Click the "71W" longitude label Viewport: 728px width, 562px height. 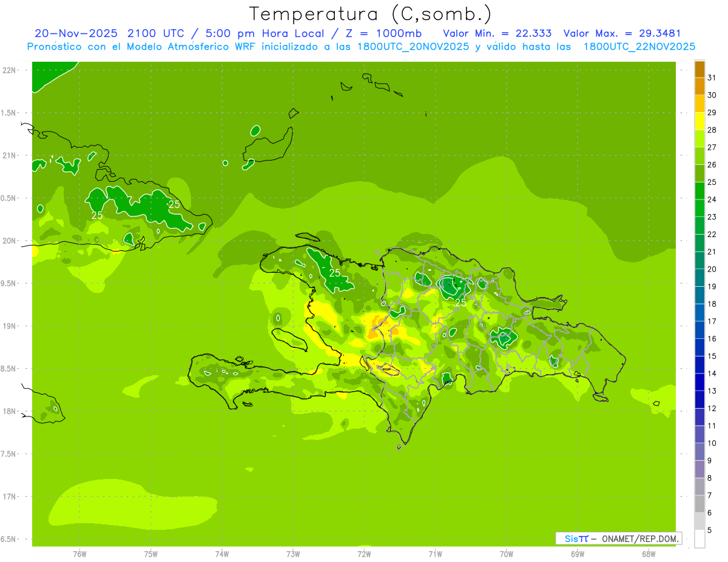pos(435,554)
